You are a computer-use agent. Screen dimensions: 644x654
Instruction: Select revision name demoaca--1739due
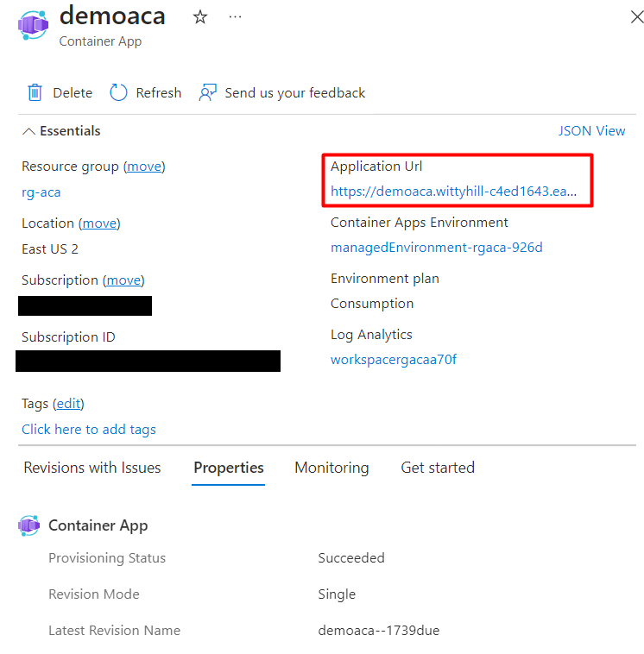[x=379, y=630]
